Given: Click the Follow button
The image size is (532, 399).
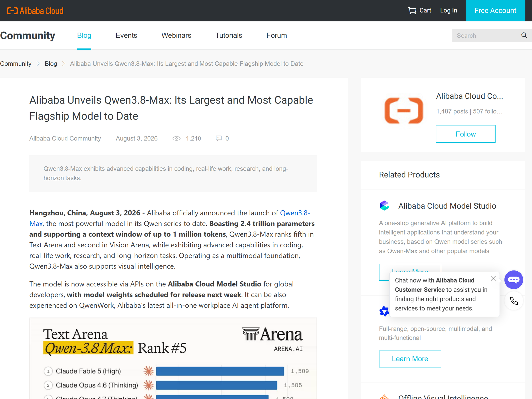Looking at the screenshot, I should point(465,134).
